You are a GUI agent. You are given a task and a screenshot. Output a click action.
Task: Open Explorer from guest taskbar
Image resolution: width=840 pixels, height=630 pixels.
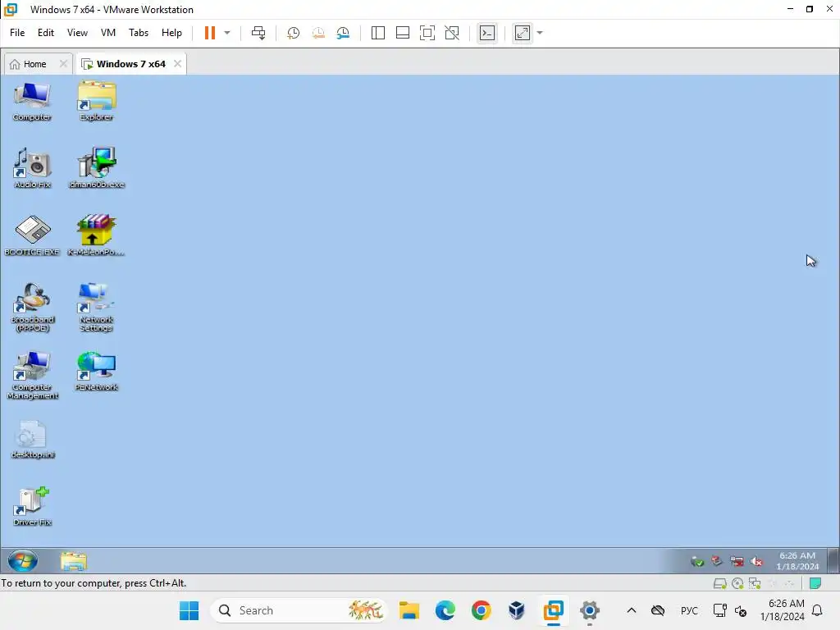tap(73, 561)
